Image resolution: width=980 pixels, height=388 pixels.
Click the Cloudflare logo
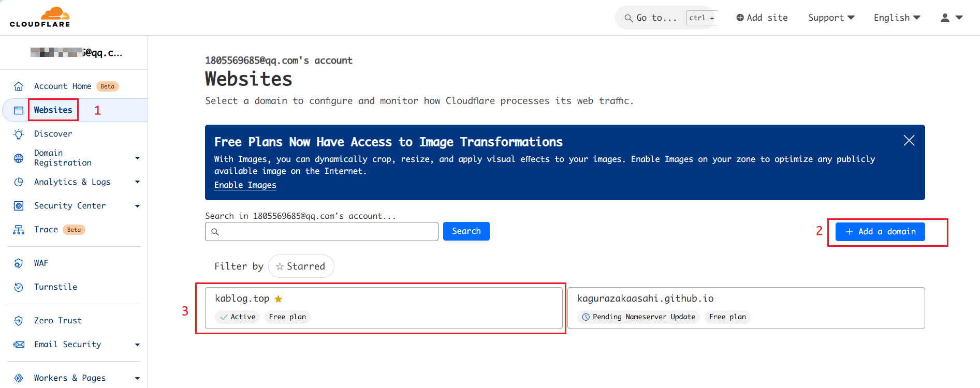point(40,17)
